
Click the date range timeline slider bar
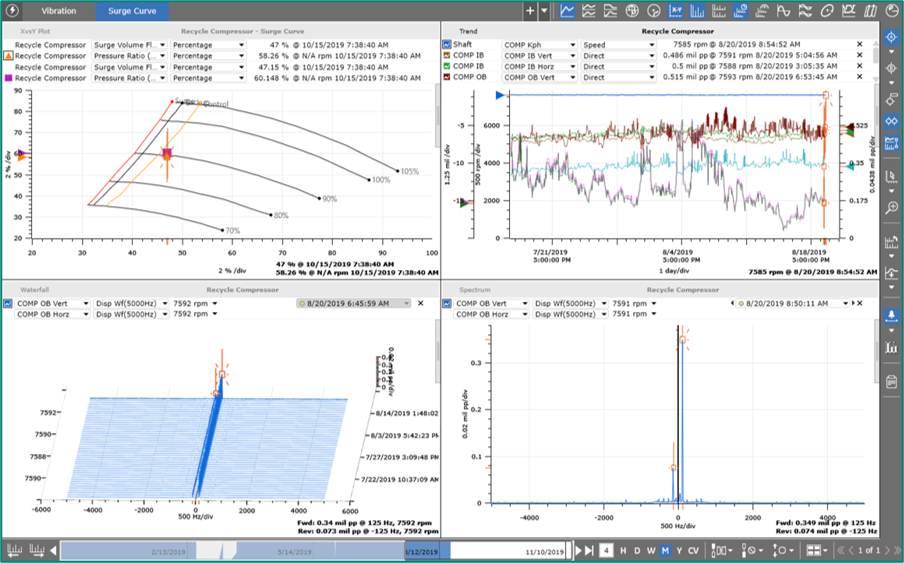(x=315, y=550)
